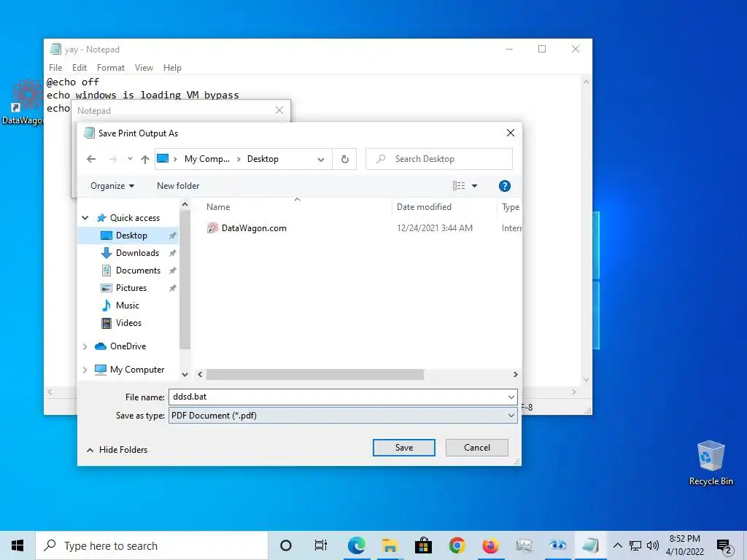This screenshot has width=747, height=560.
Task: Open the Windows Start menu
Action: [18, 545]
